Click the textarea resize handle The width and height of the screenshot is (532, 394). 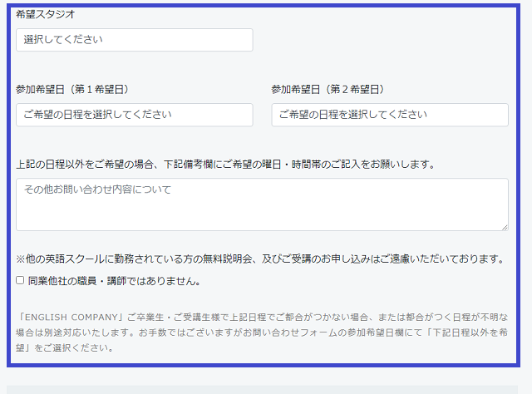point(505,228)
